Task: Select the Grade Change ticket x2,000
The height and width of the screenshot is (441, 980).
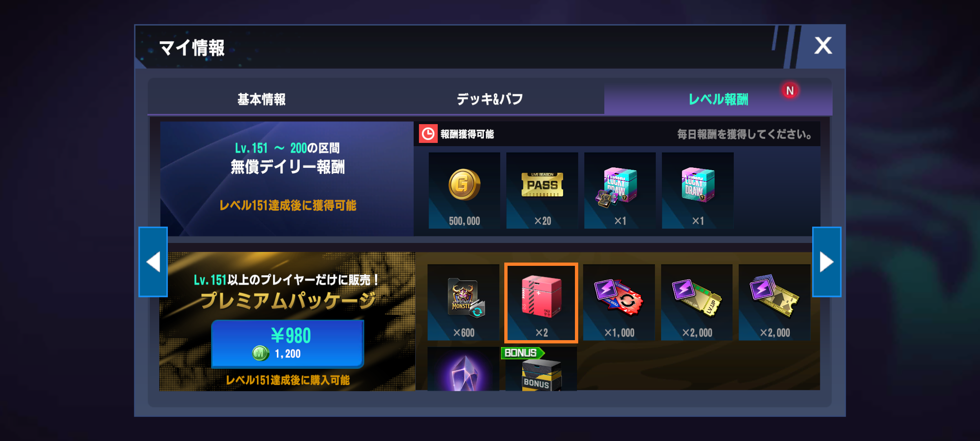Action: click(x=775, y=303)
